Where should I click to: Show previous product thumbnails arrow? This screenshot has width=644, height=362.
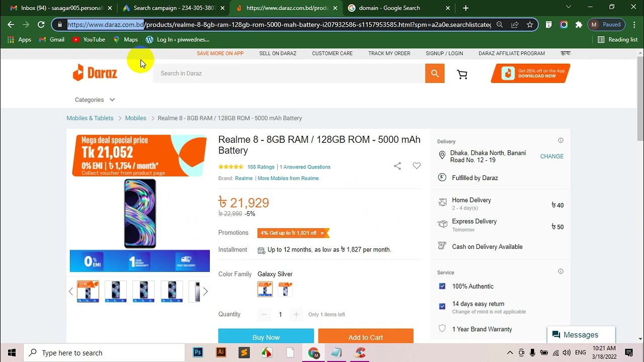(70, 292)
